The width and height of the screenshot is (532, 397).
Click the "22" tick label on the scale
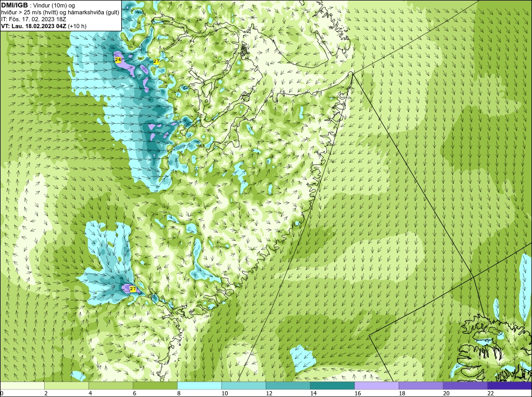point(491,393)
